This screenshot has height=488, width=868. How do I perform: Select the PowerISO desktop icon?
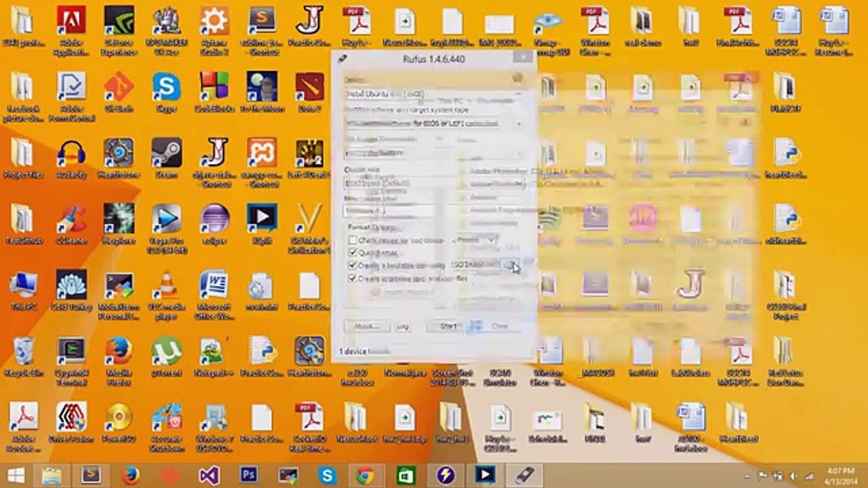[119, 424]
